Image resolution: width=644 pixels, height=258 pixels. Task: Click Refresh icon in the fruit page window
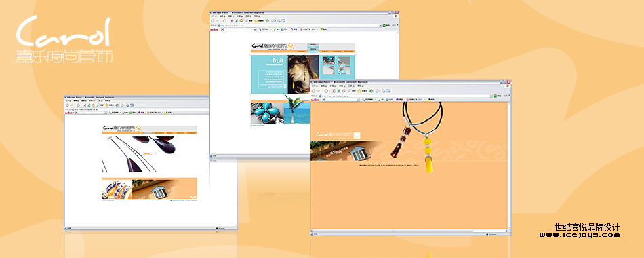tap(237, 21)
